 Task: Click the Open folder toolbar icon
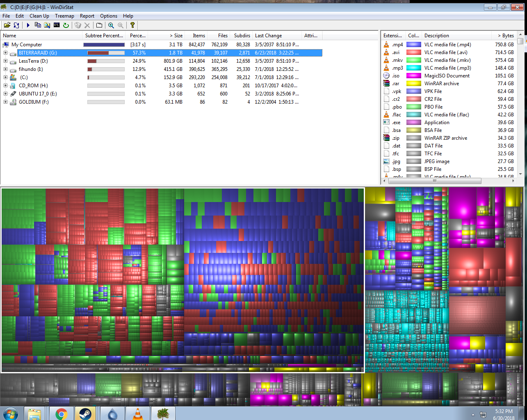[7, 25]
